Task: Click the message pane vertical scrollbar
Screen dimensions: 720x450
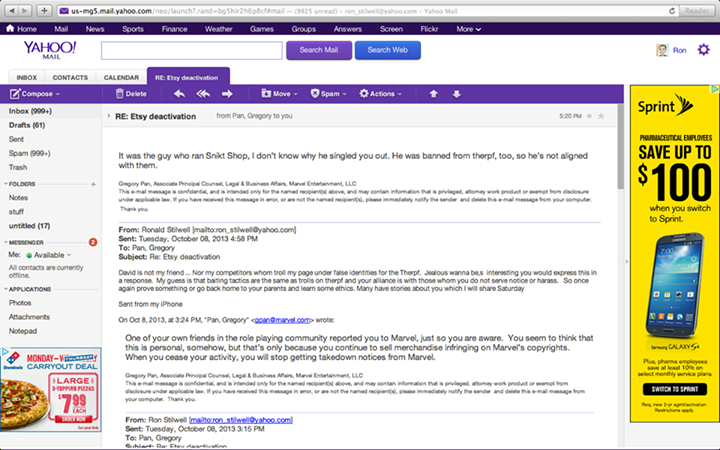Action: tap(620, 146)
